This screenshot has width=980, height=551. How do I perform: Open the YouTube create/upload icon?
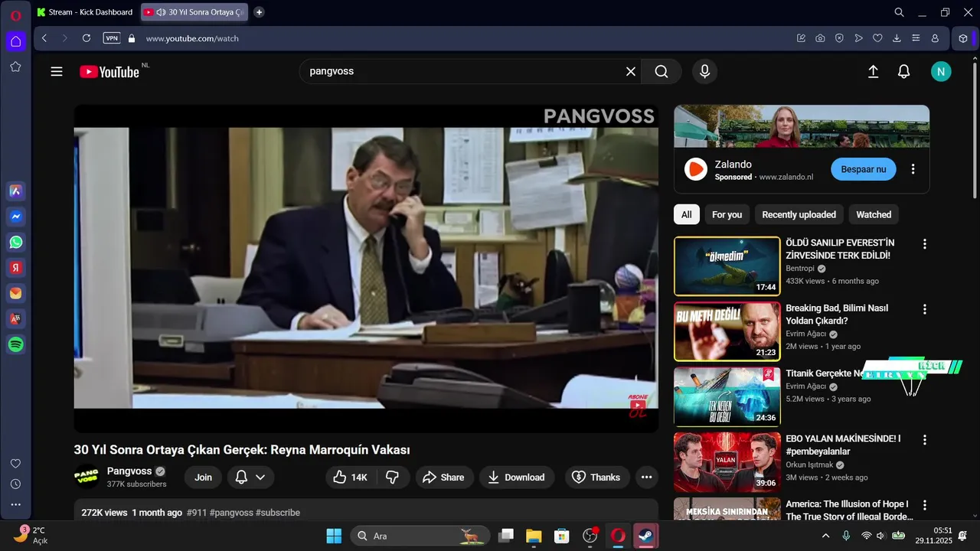873,71
